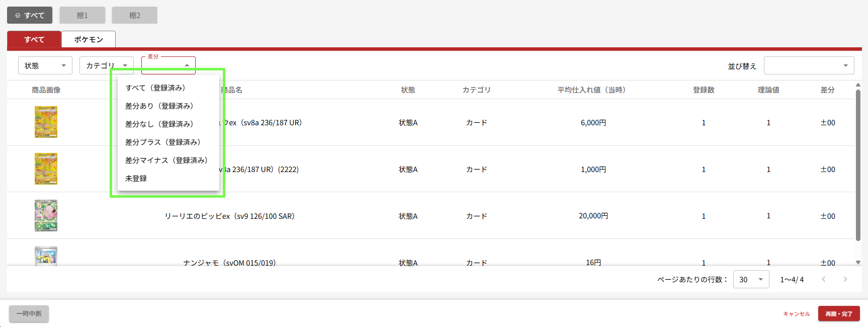Choose 差分なし（登録済み） option
Viewport: 868px width, 327px height.
(159, 124)
